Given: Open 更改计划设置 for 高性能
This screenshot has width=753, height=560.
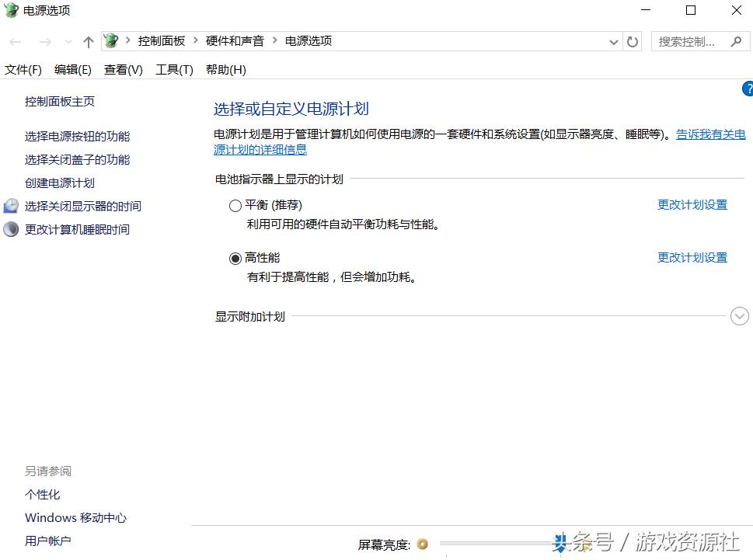Looking at the screenshot, I should click(x=692, y=257).
